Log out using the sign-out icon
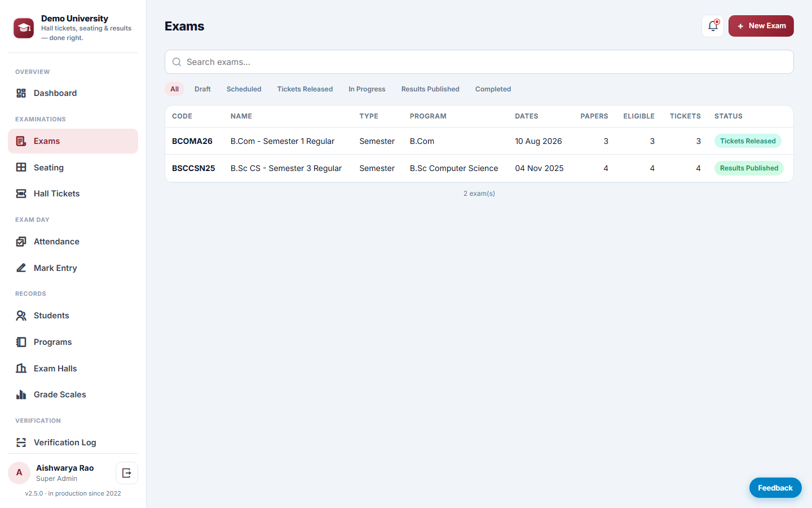The height and width of the screenshot is (508, 812). (x=127, y=473)
